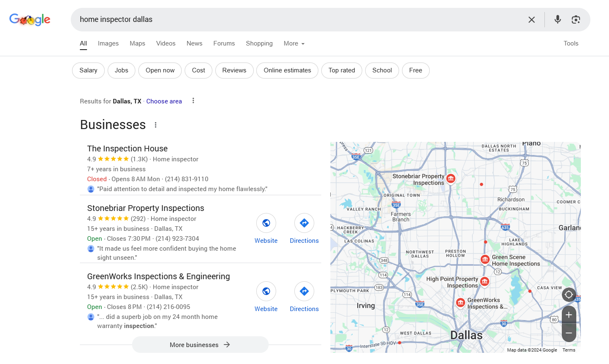Enable the Top rated filter chip
The image size is (609, 364).
pyautogui.click(x=342, y=70)
